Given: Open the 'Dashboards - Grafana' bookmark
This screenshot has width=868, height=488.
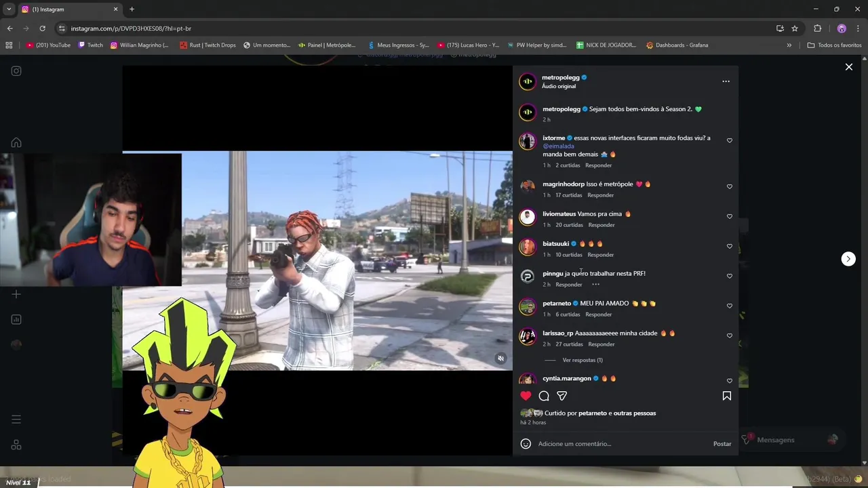Looking at the screenshot, I should (x=677, y=45).
